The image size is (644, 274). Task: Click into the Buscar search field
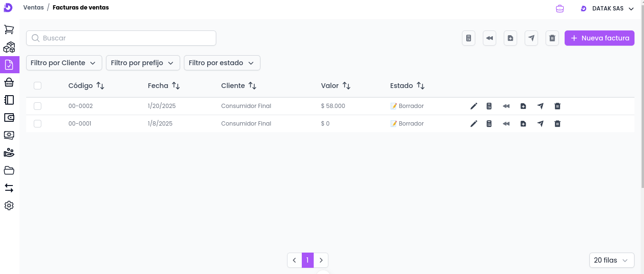pos(121,38)
